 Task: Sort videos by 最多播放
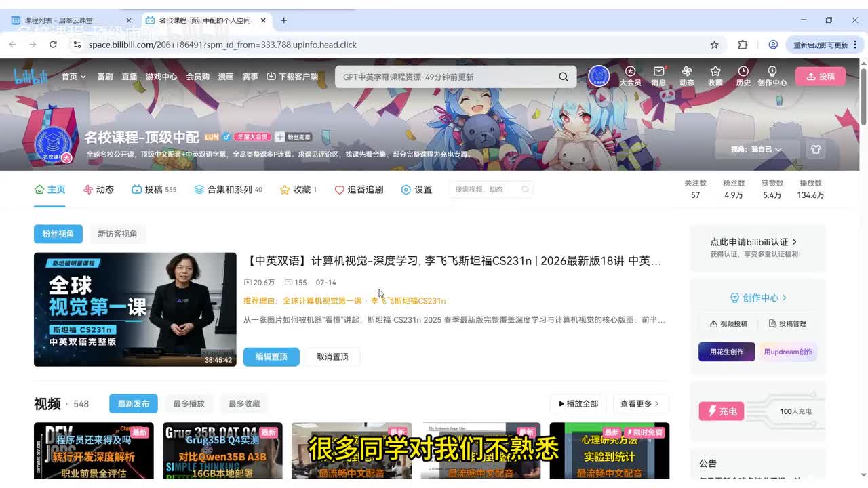pyautogui.click(x=189, y=404)
